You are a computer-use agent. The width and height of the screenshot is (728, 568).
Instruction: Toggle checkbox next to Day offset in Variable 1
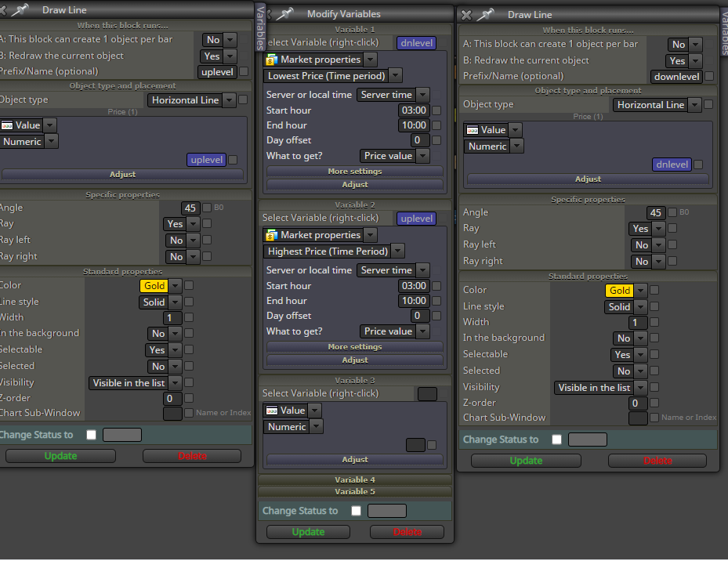click(436, 140)
